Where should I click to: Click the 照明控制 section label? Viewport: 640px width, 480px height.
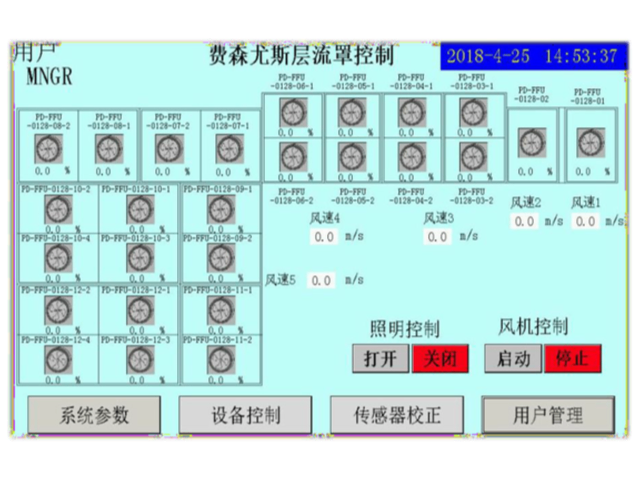(404, 329)
